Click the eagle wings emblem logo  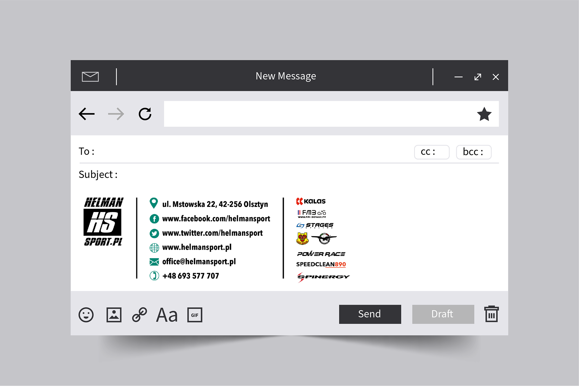pos(324,239)
